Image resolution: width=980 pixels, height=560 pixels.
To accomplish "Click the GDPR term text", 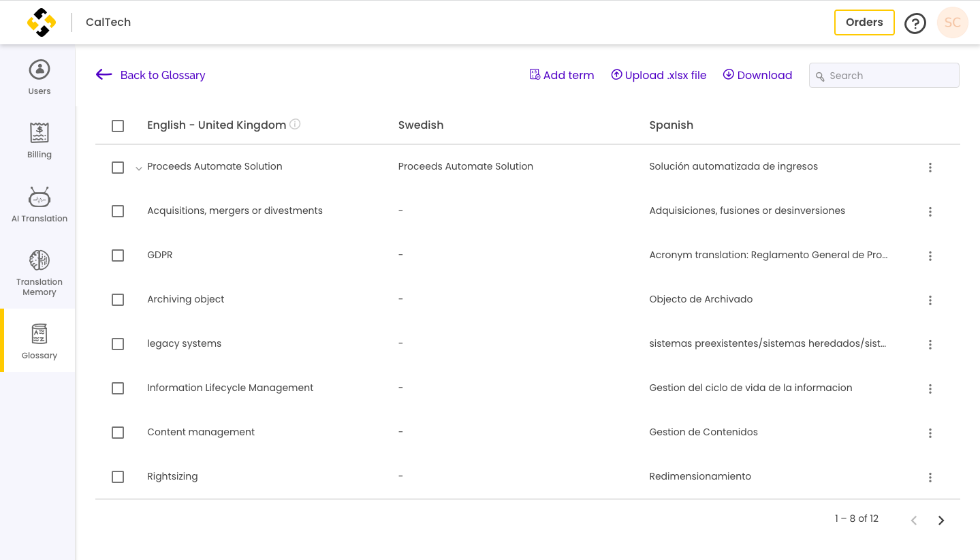I will click(160, 255).
